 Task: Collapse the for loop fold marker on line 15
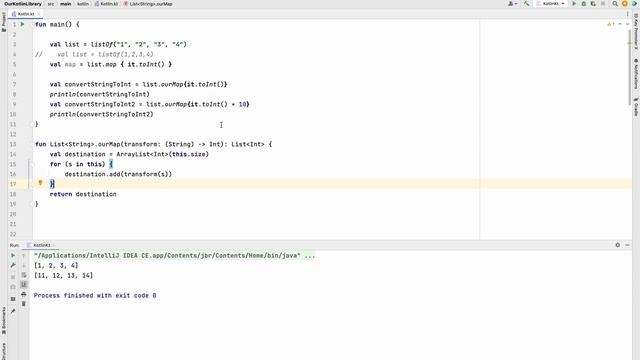point(33,164)
